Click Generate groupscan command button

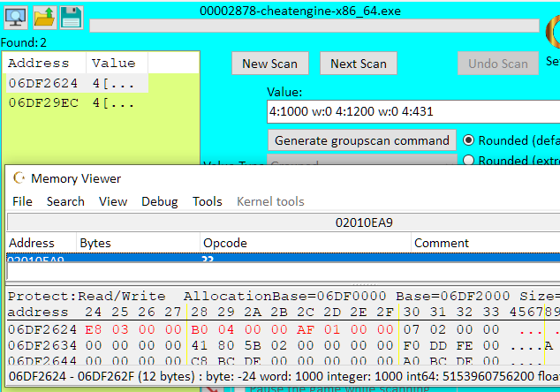(361, 140)
